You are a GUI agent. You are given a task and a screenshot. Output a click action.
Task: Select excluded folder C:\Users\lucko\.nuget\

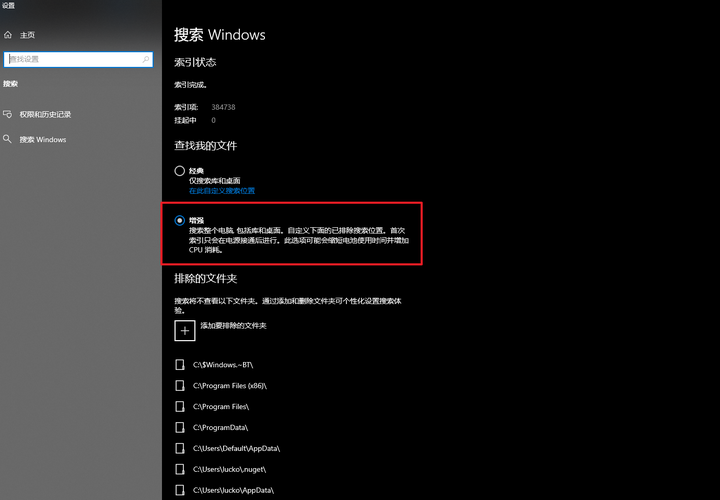[x=230, y=469]
